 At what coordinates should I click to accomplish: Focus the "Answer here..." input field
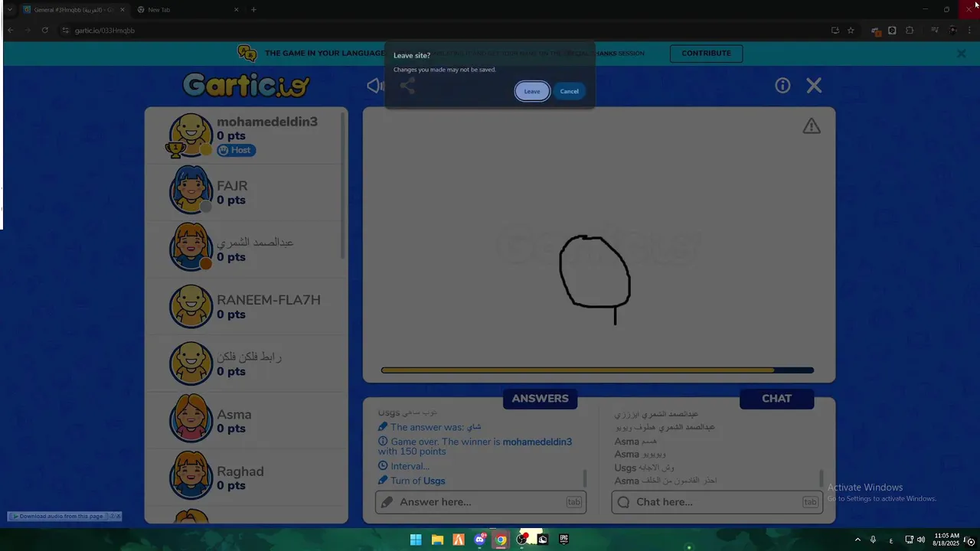tap(481, 502)
